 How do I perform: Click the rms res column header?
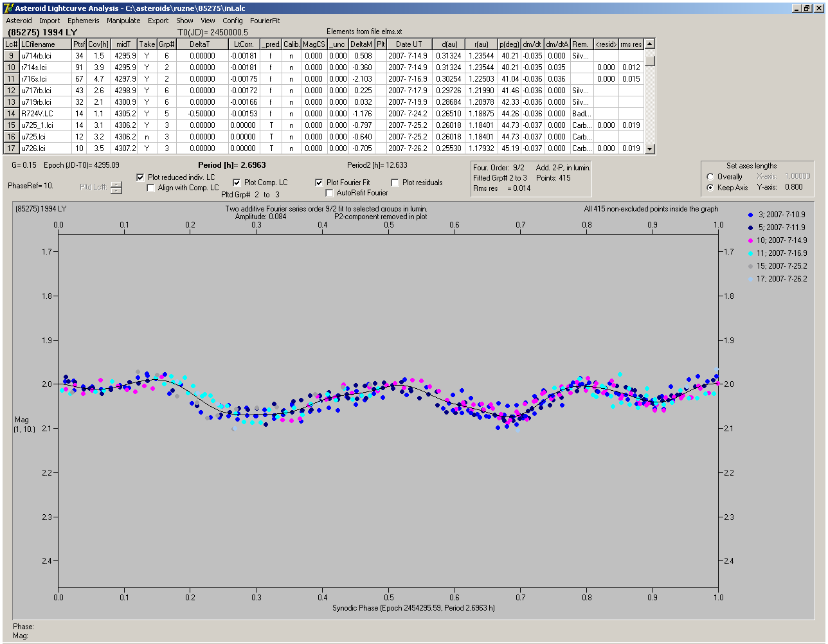click(631, 44)
